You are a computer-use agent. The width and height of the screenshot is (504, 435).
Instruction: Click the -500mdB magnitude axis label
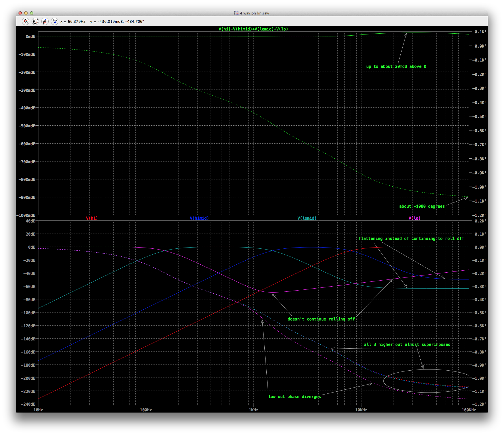tap(27, 126)
